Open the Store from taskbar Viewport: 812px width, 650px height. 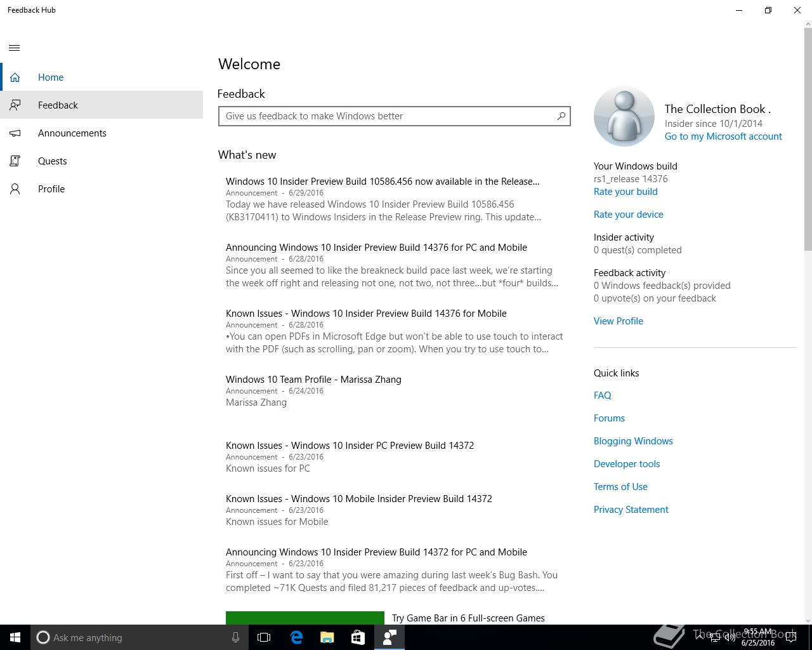click(x=358, y=637)
